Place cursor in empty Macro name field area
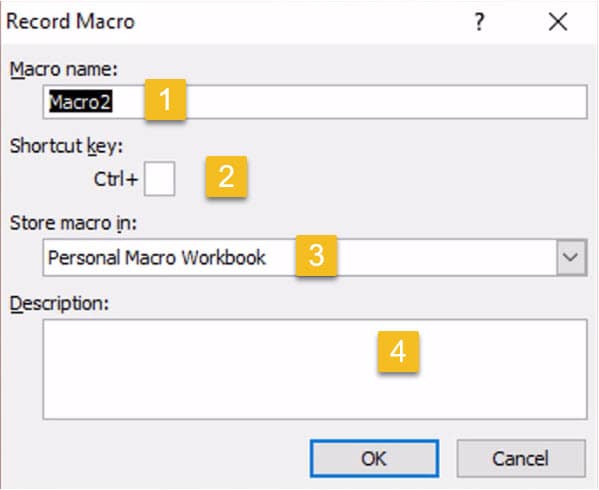 [386, 102]
